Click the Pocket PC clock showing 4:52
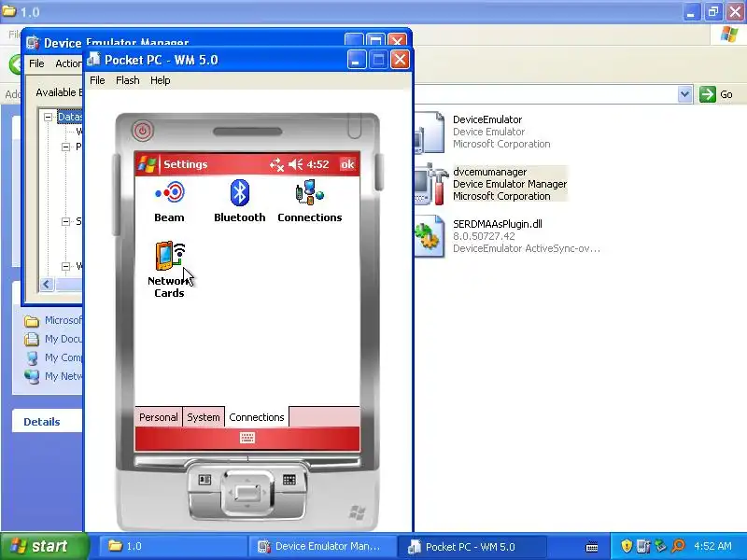Viewport: 747px width, 560px height. pyautogui.click(x=317, y=164)
